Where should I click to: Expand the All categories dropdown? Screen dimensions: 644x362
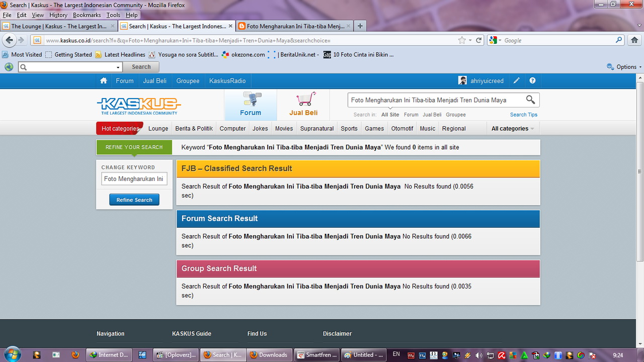[512, 129]
